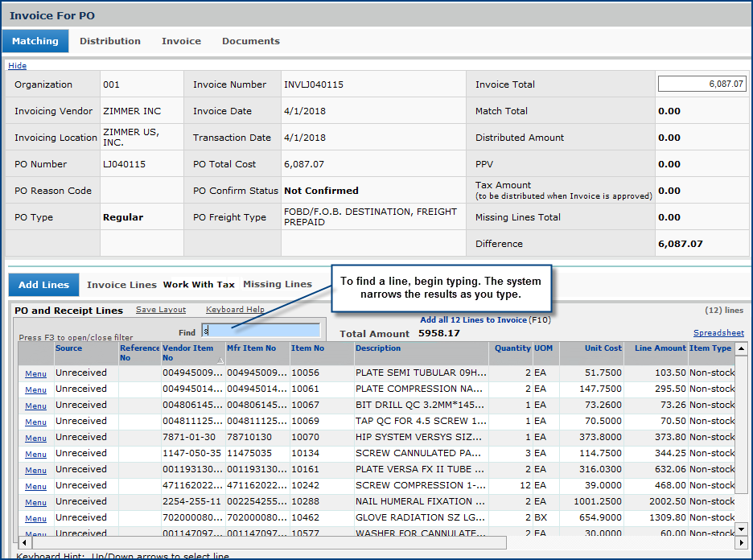The image size is (753, 560).
Task: Click the horizontal scrollbar left arrow
Action: click(24, 542)
